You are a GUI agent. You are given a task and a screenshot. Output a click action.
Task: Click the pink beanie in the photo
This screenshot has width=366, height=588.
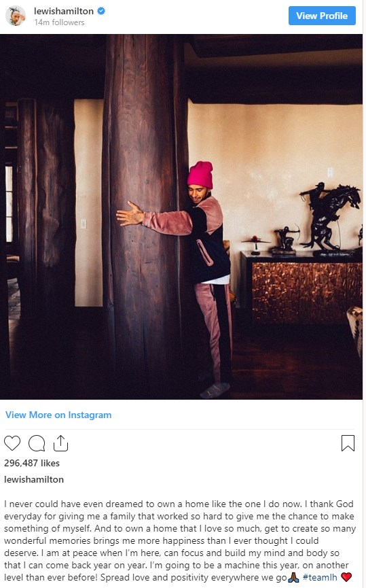[x=200, y=175]
